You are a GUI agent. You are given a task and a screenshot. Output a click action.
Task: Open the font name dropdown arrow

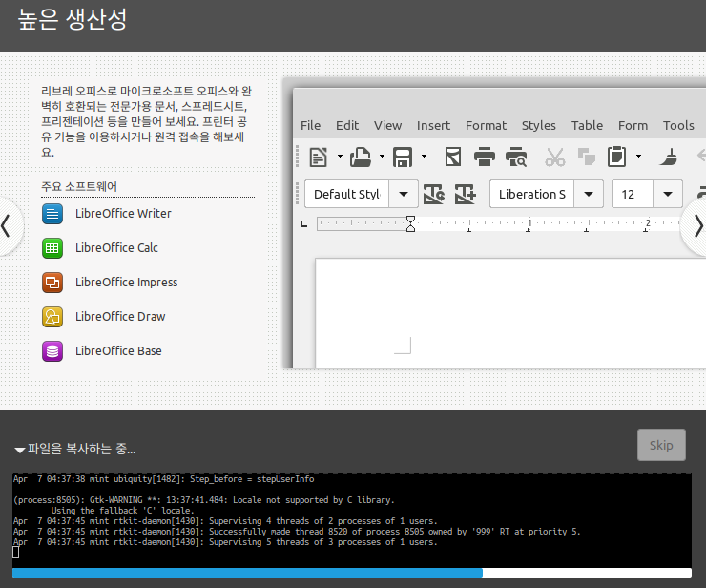589,194
